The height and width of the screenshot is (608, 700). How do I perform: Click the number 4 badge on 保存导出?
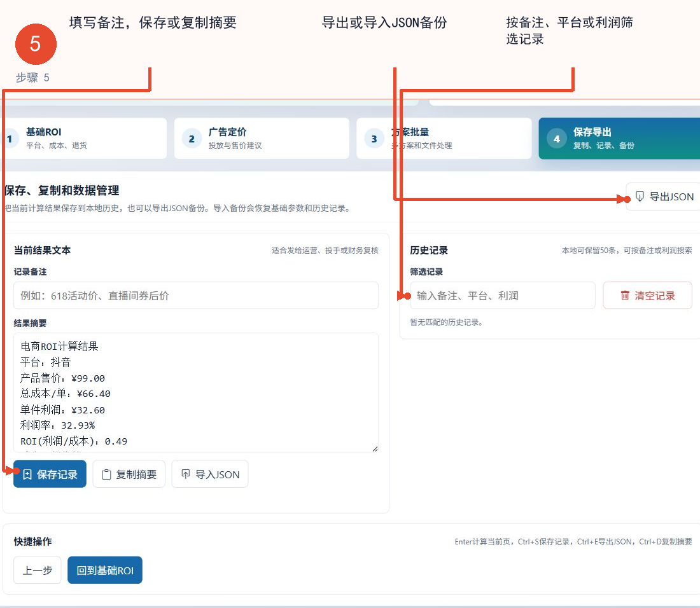point(557,139)
